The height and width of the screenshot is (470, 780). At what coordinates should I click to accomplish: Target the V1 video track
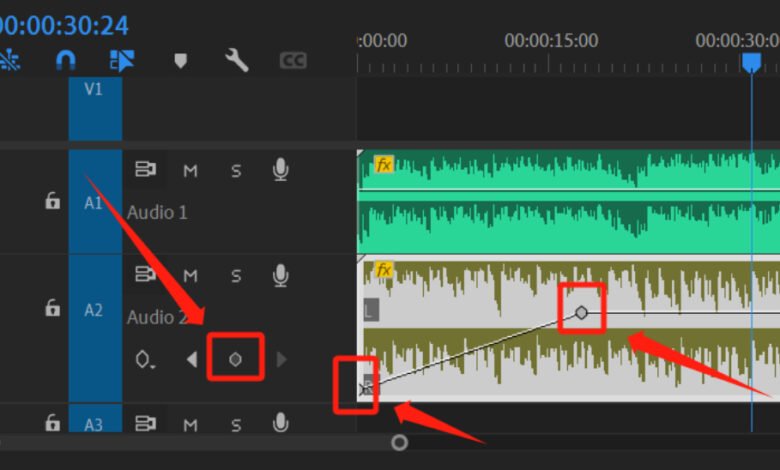(x=95, y=108)
